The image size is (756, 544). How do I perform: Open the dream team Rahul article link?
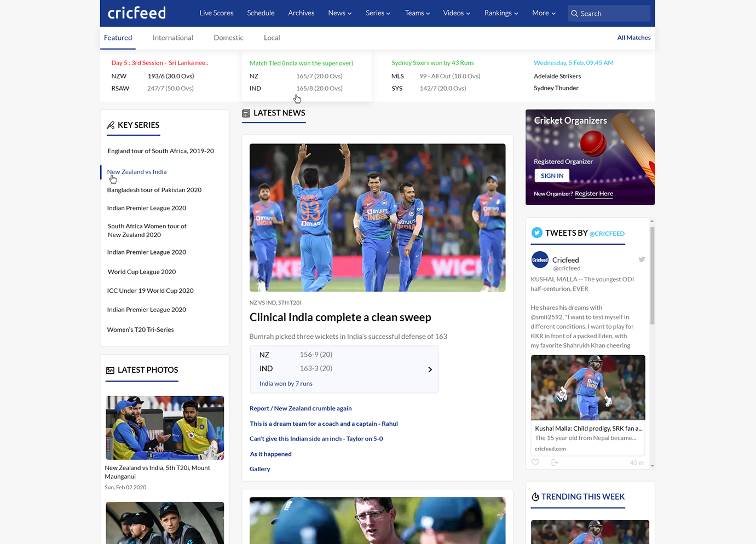coord(324,424)
